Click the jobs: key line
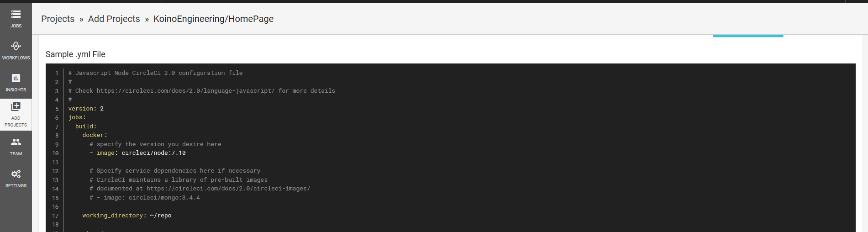This screenshot has height=232, width=868. click(77, 117)
